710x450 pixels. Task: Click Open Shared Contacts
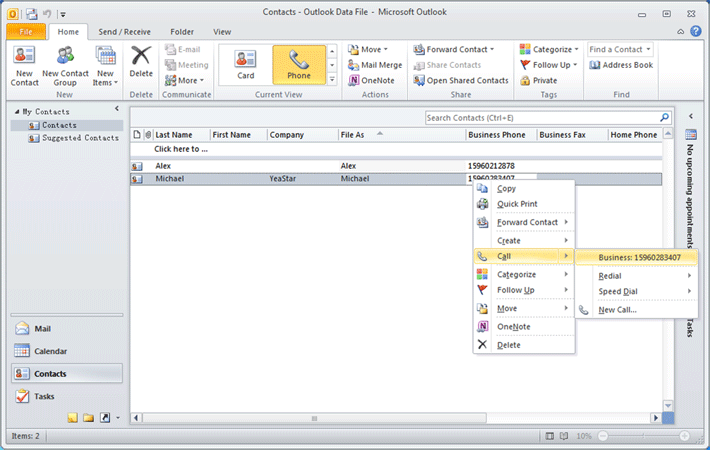(x=461, y=80)
